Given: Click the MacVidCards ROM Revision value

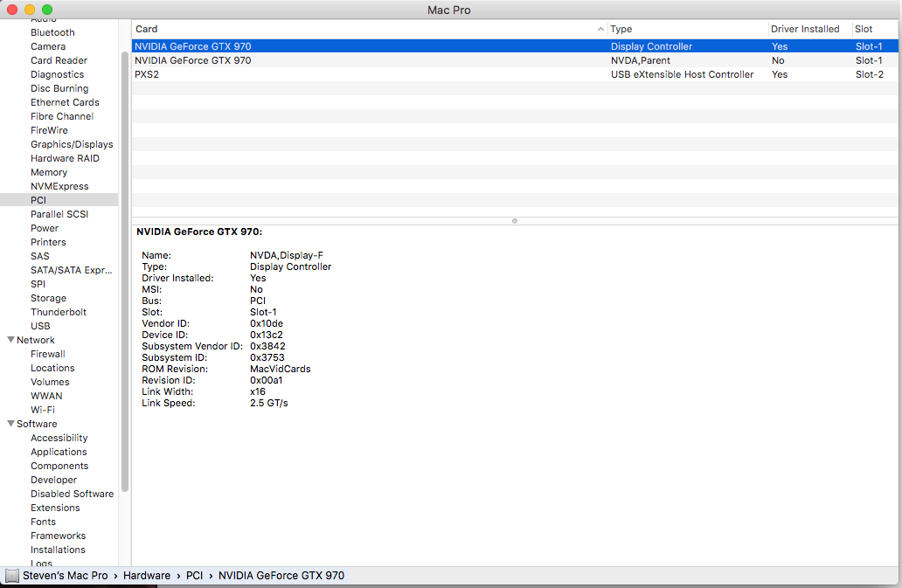Looking at the screenshot, I should (x=281, y=369).
